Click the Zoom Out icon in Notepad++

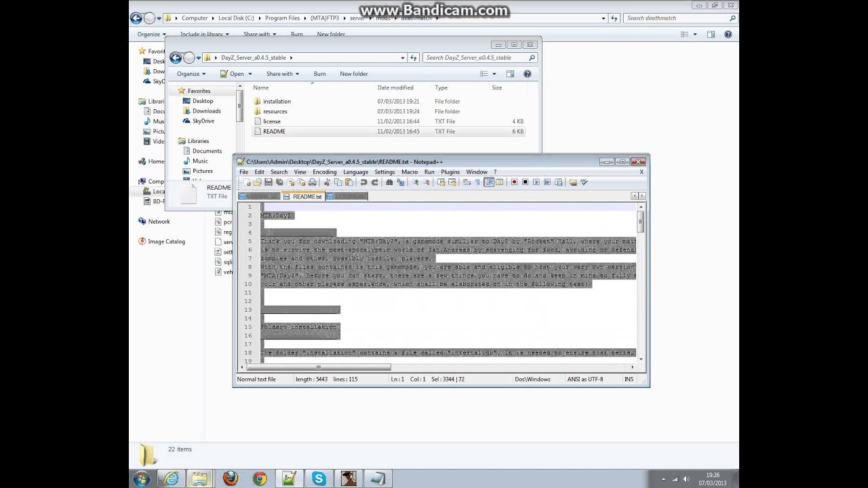click(427, 182)
